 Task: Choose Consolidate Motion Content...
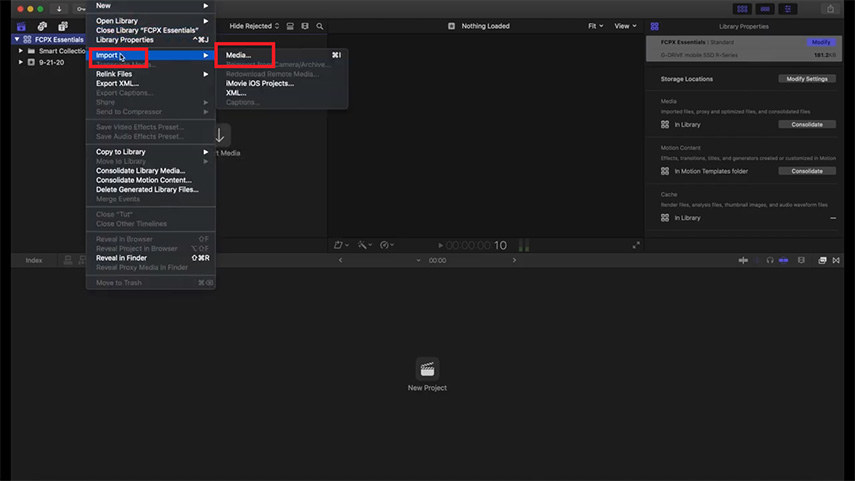[x=151, y=180]
